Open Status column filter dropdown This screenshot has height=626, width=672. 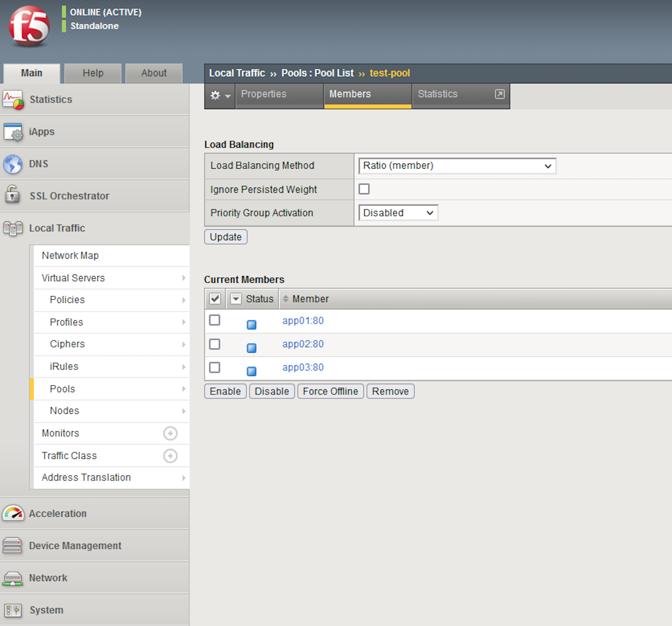tap(235, 299)
